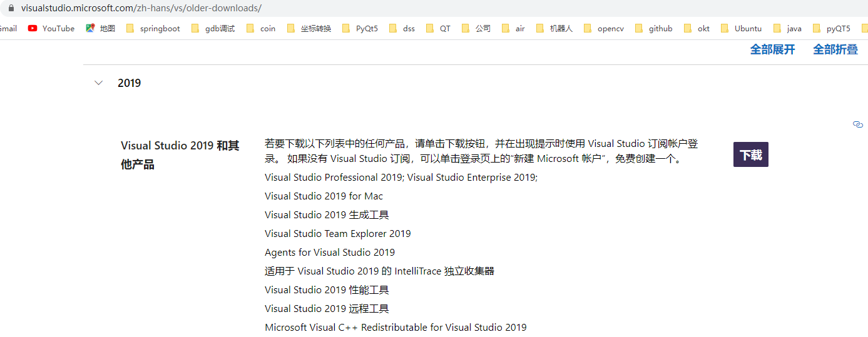
Task: Open the springboot bookmark folder
Action: [x=153, y=28]
